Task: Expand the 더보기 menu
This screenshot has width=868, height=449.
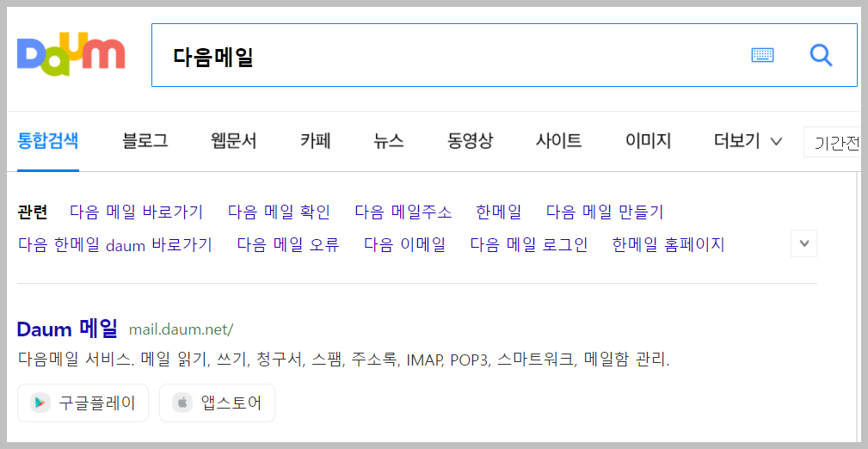Action: [748, 141]
